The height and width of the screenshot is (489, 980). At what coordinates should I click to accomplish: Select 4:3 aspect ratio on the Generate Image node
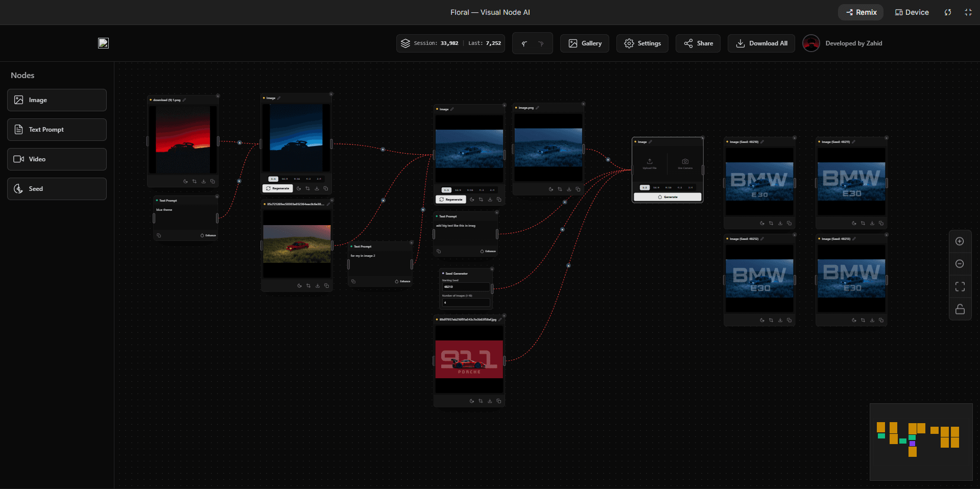680,187
